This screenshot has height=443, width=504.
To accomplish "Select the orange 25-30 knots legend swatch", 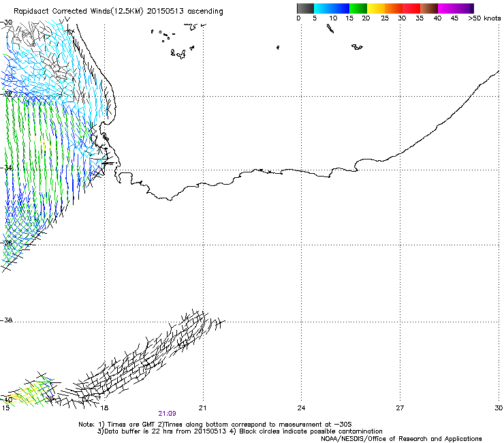I will point(394,8).
